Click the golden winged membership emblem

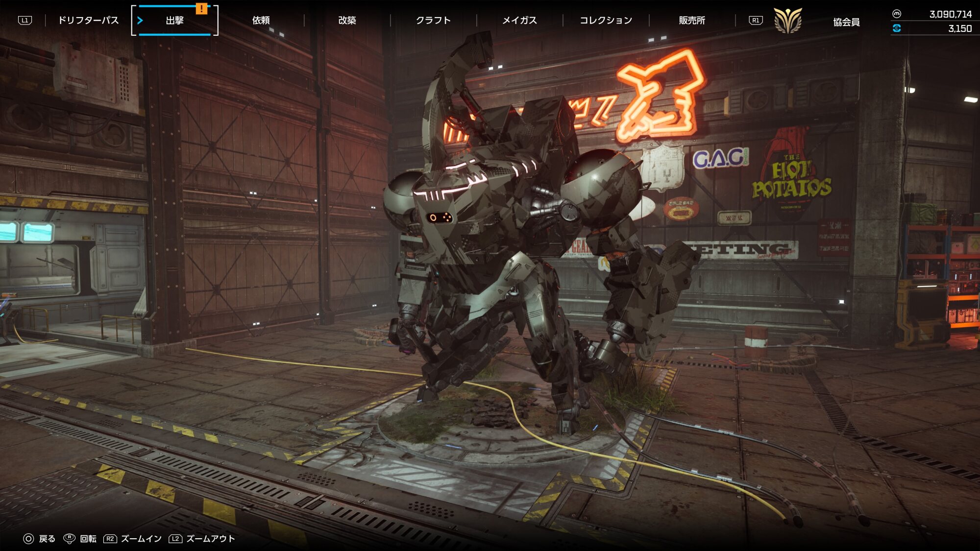(x=787, y=21)
